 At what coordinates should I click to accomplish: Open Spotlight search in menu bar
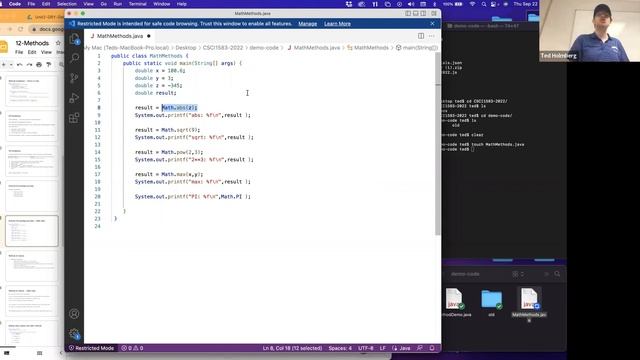point(484,4)
